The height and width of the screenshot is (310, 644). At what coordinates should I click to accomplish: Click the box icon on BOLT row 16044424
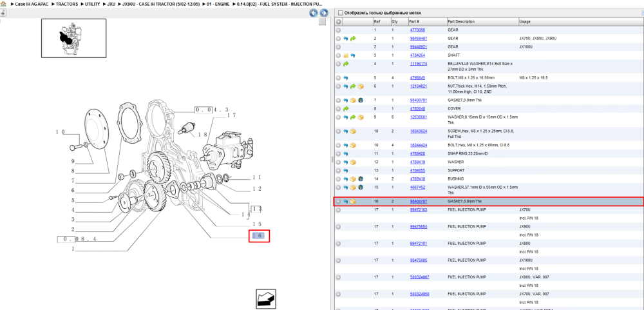pos(353,145)
